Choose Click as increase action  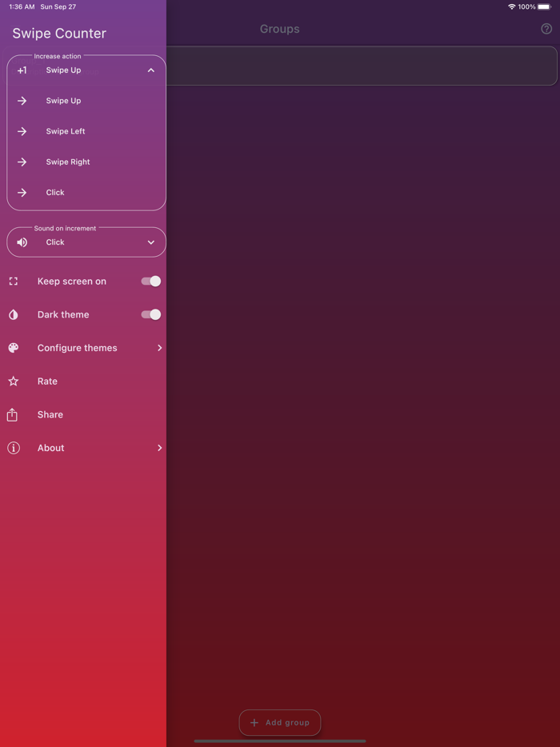pyautogui.click(x=86, y=192)
